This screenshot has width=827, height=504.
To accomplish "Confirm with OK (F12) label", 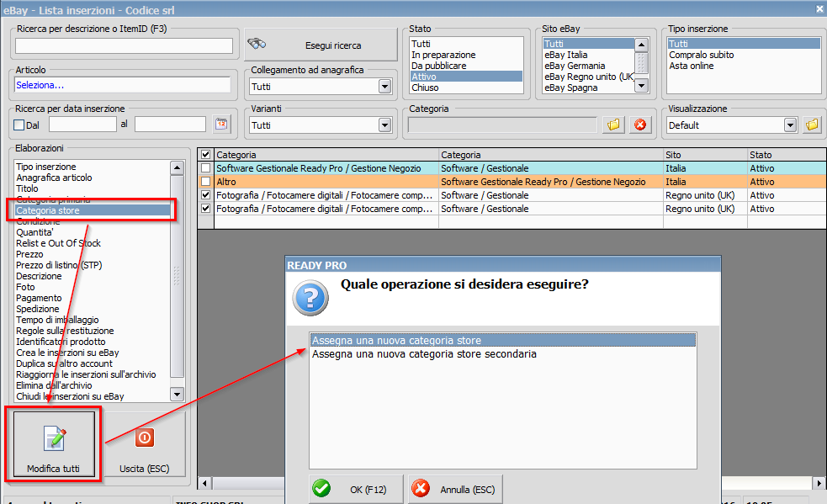I will (368, 490).
